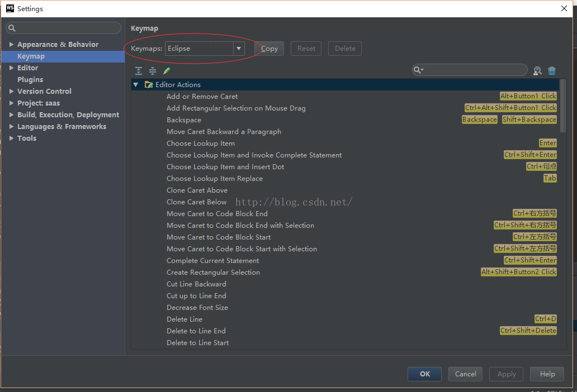The width and height of the screenshot is (577, 392).
Task: Select the Add or Remove Caret action
Action: point(345,96)
